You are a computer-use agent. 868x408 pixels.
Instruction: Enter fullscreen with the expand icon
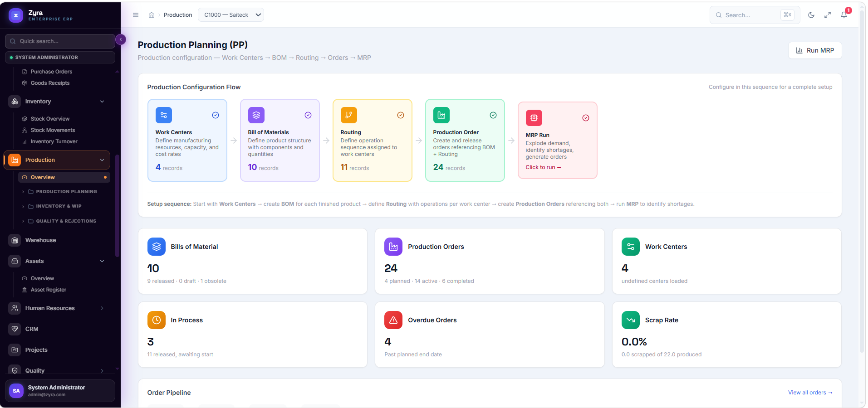pyautogui.click(x=828, y=15)
